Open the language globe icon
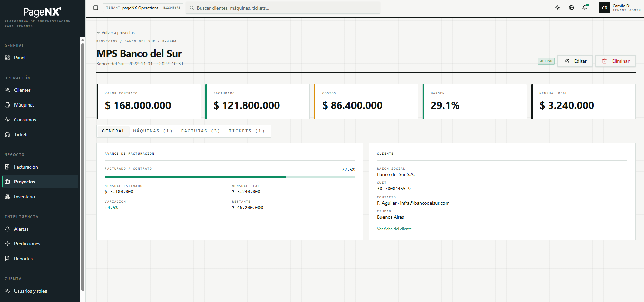The width and height of the screenshot is (644, 302). 571,8
